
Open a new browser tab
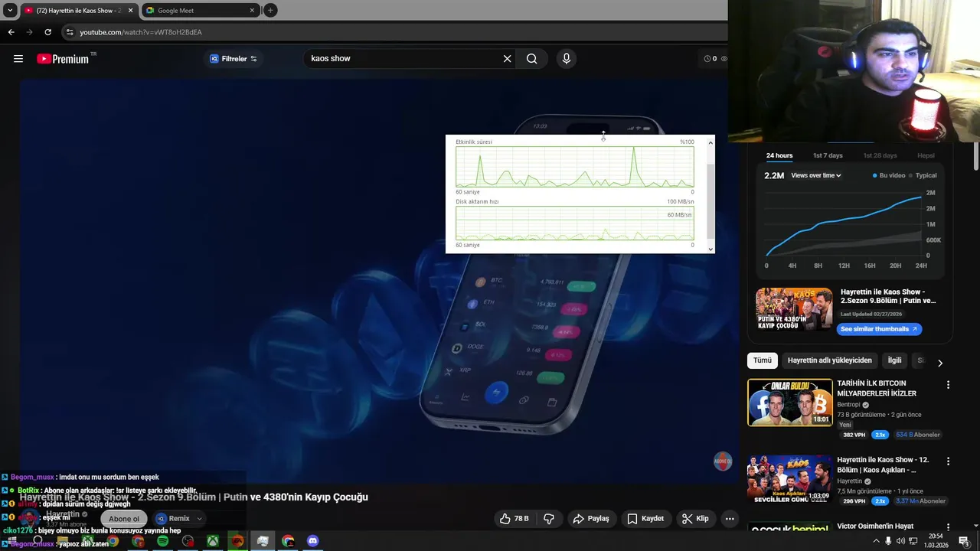coord(270,10)
